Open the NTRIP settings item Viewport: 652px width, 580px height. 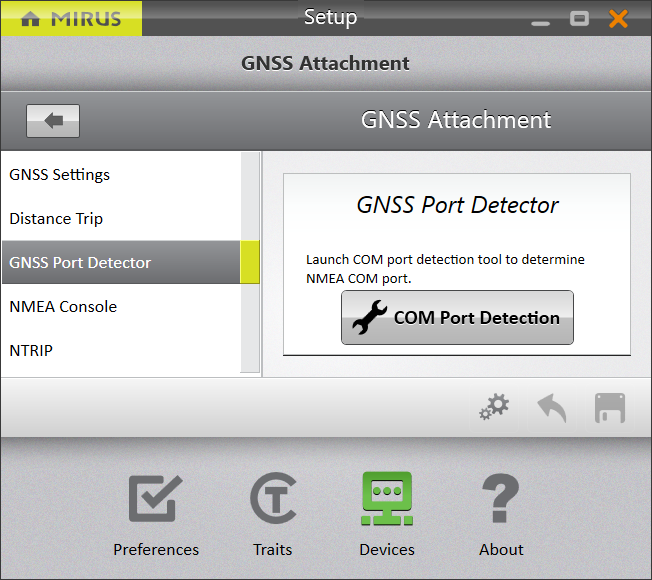click(x=121, y=350)
